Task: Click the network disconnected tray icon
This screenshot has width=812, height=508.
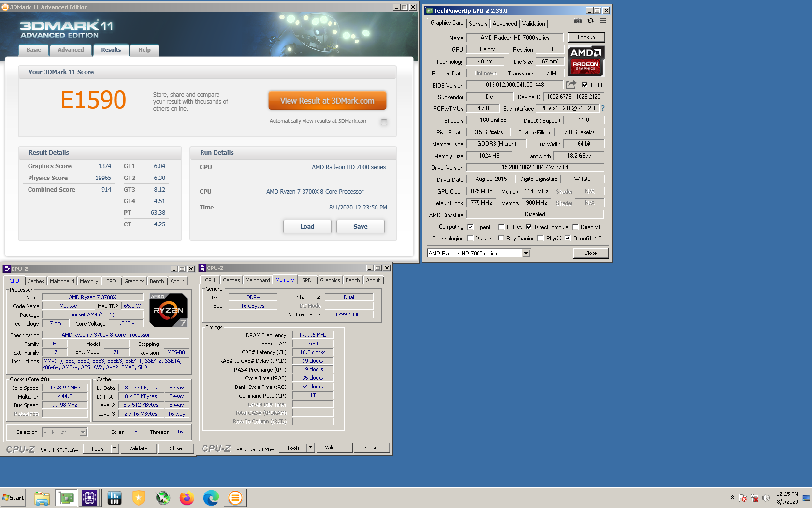Action: tap(754, 498)
